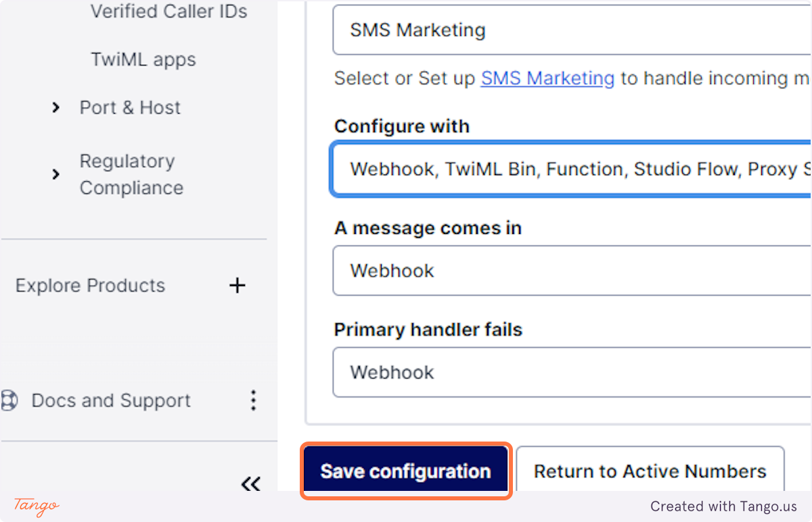Click the 'Configure with' label text
Viewport: 812px width, 522px height.
(402, 126)
